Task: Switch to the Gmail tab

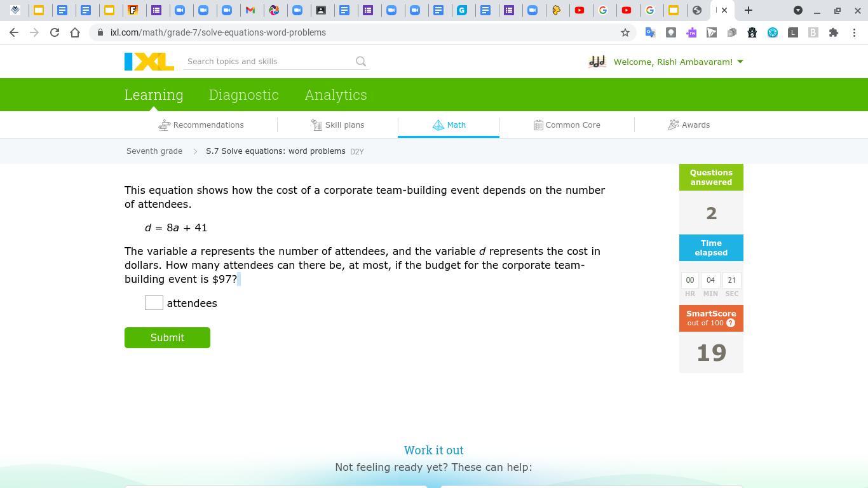Action: tap(250, 10)
